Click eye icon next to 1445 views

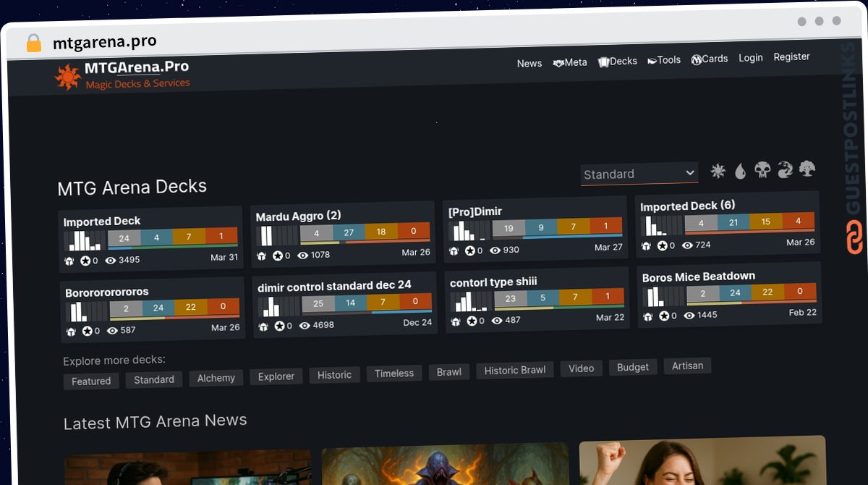[689, 316]
